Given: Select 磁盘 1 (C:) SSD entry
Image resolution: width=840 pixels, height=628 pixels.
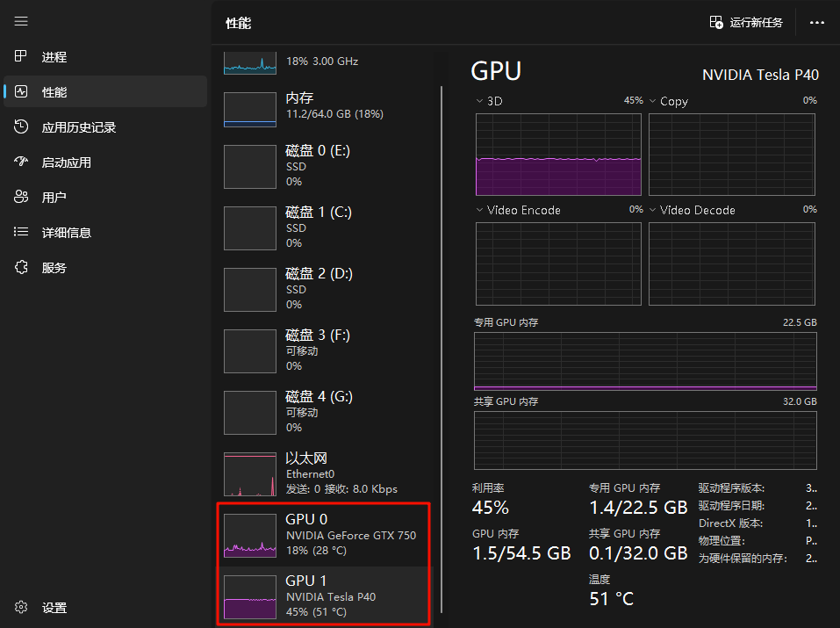Looking at the screenshot, I should (325, 227).
